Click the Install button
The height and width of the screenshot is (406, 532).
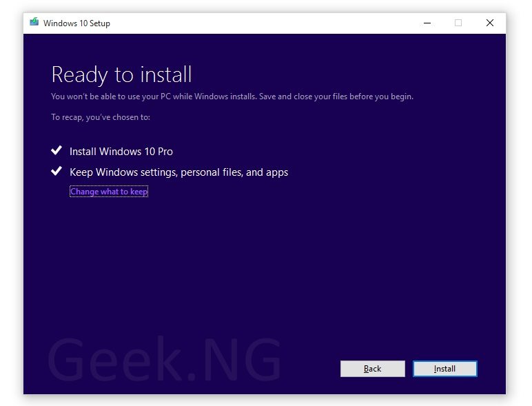coord(444,369)
